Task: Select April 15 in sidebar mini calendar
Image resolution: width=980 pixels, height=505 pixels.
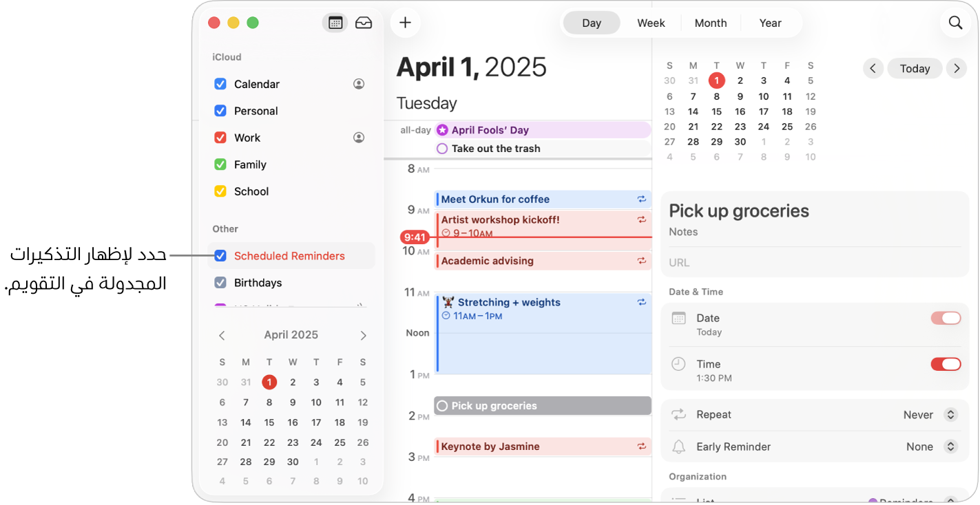Action: pos(269,422)
